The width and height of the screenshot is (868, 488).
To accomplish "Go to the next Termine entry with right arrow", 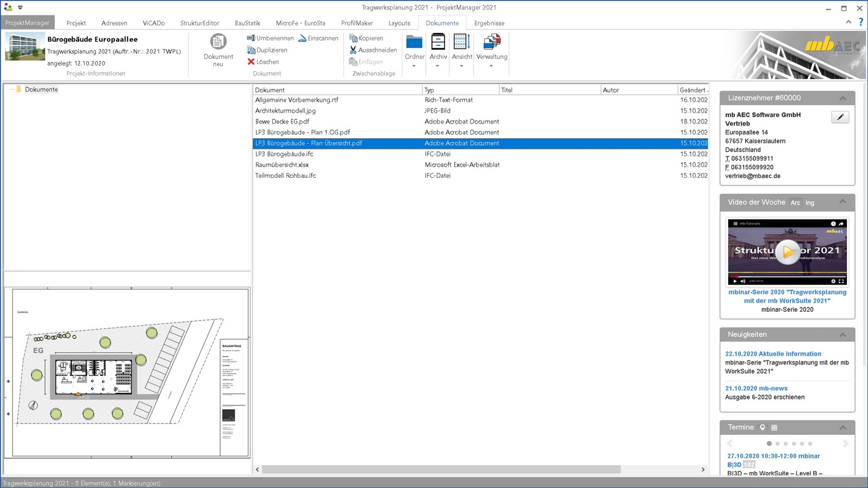I will (x=845, y=444).
